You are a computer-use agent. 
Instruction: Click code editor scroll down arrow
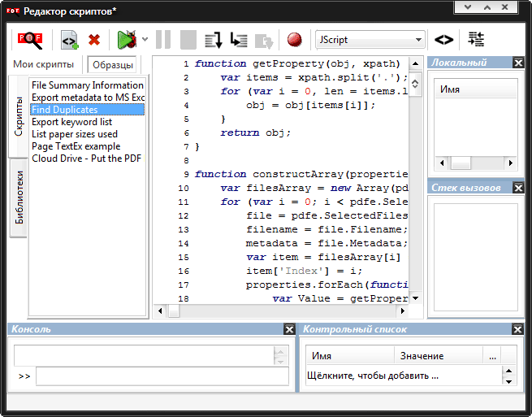pos(415,298)
